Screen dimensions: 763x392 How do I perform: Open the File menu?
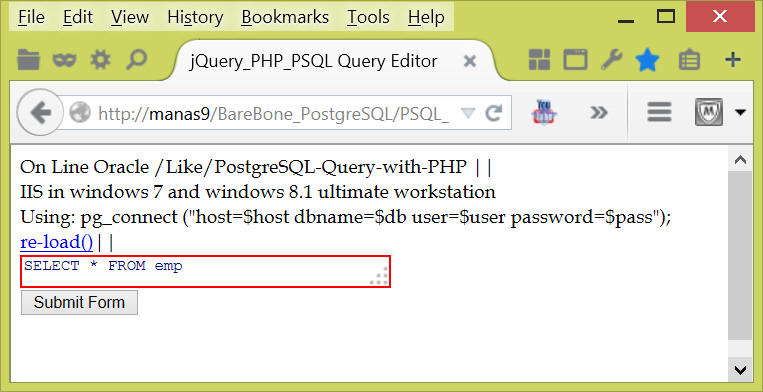31,18
